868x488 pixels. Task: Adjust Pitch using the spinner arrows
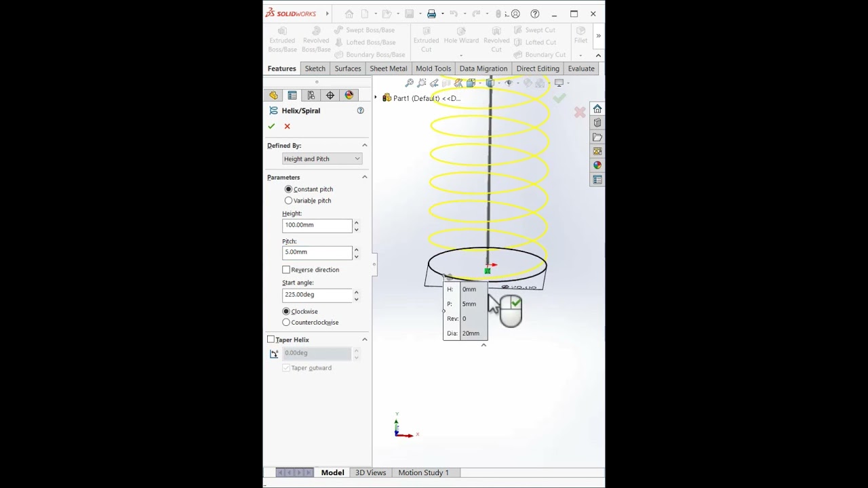coord(356,252)
